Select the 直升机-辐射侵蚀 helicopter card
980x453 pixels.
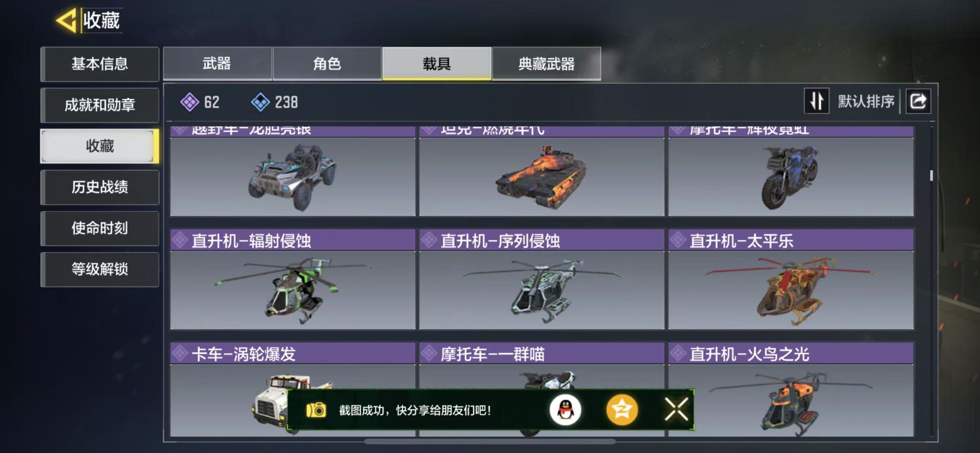292,279
